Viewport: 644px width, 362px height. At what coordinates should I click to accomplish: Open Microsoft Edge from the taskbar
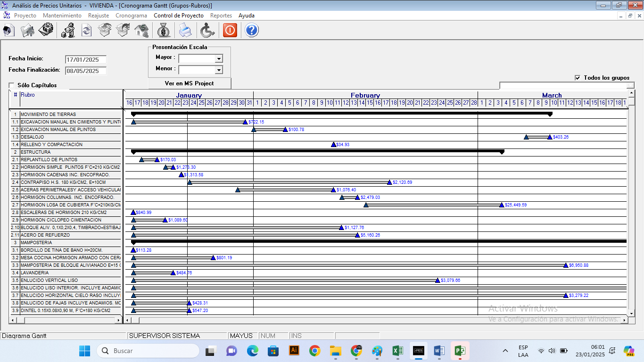[x=252, y=351]
